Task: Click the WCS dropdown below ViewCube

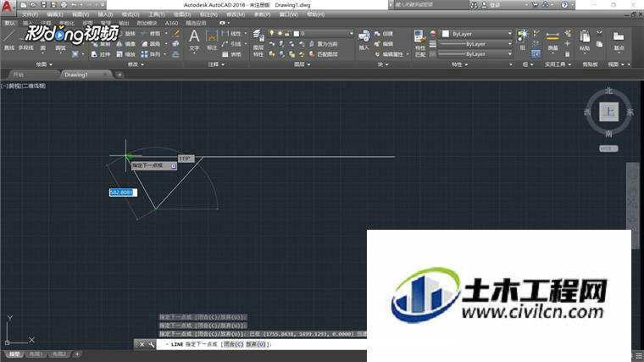Action: [608, 148]
